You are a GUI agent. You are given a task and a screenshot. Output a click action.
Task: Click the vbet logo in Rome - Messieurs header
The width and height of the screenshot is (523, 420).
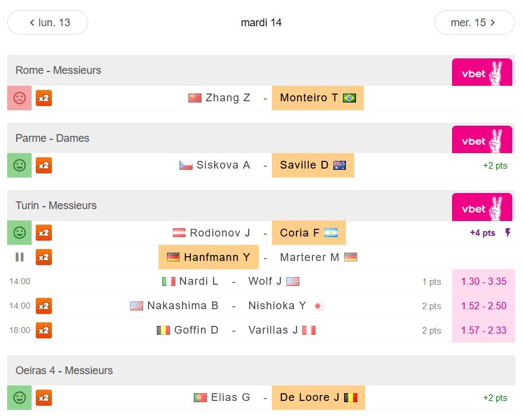pos(482,72)
